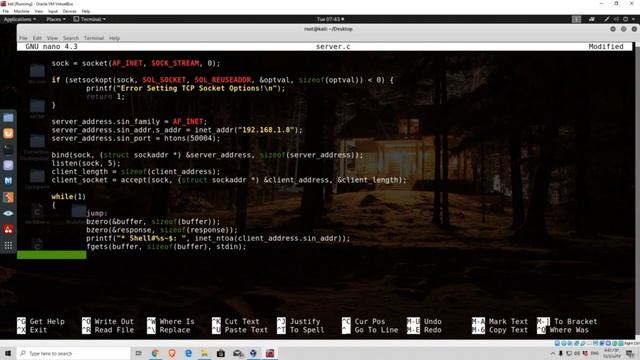Open the VirtualBox Help menu

point(86,11)
